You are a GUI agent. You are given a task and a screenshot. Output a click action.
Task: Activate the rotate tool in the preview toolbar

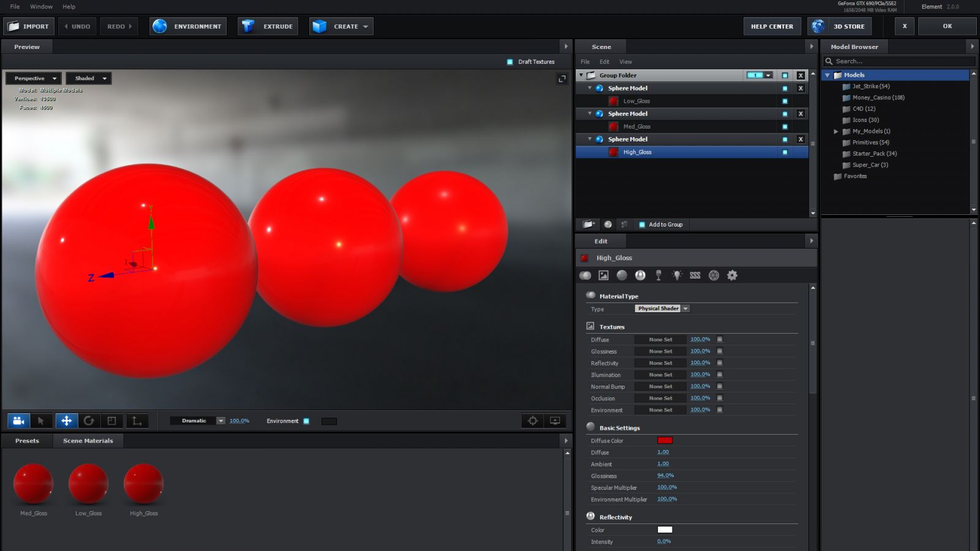click(x=89, y=421)
